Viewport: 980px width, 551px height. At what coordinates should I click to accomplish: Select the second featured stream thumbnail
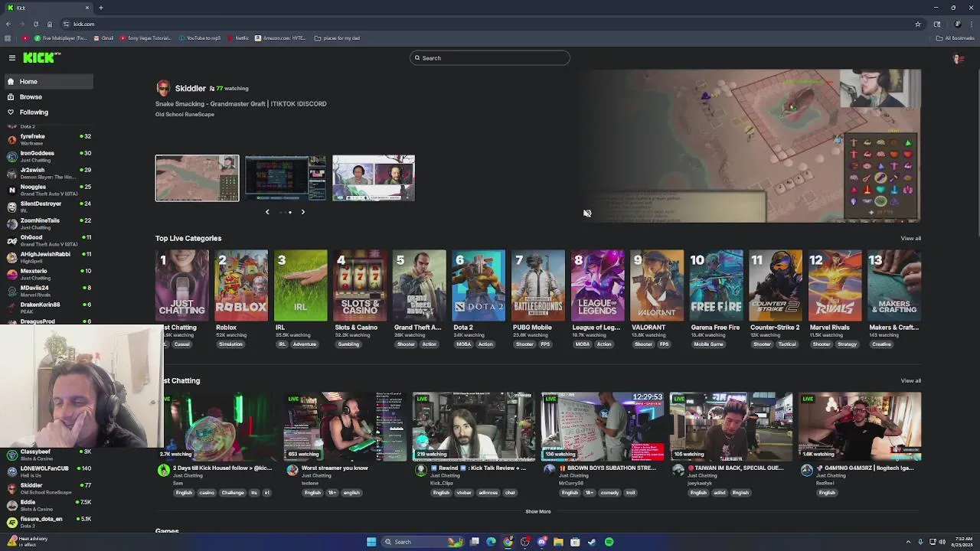(x=285, y=178)
